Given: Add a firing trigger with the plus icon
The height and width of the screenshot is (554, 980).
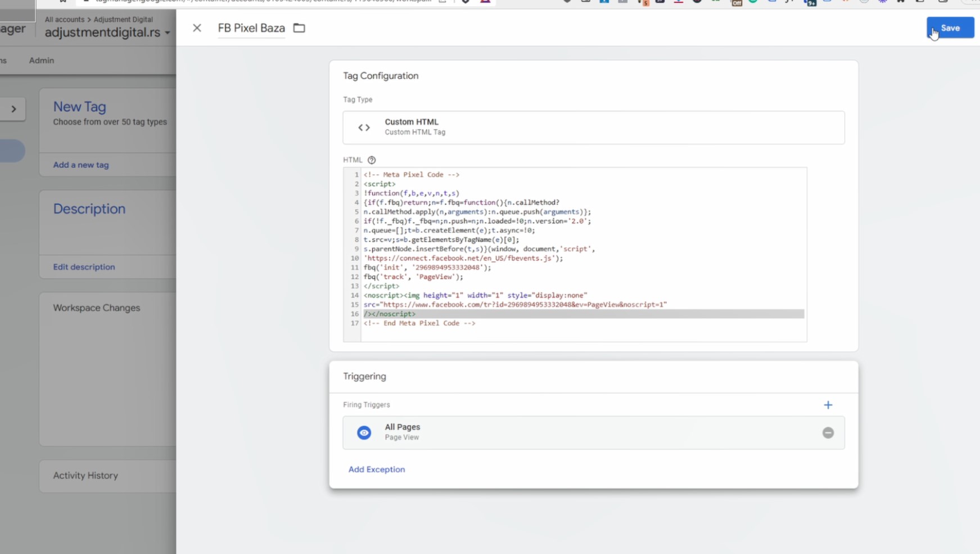Looking at the screenshot, I should (828, 405).
